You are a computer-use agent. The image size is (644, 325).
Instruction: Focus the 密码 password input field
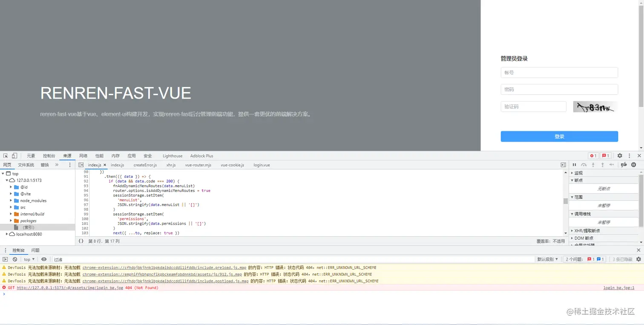559,89
